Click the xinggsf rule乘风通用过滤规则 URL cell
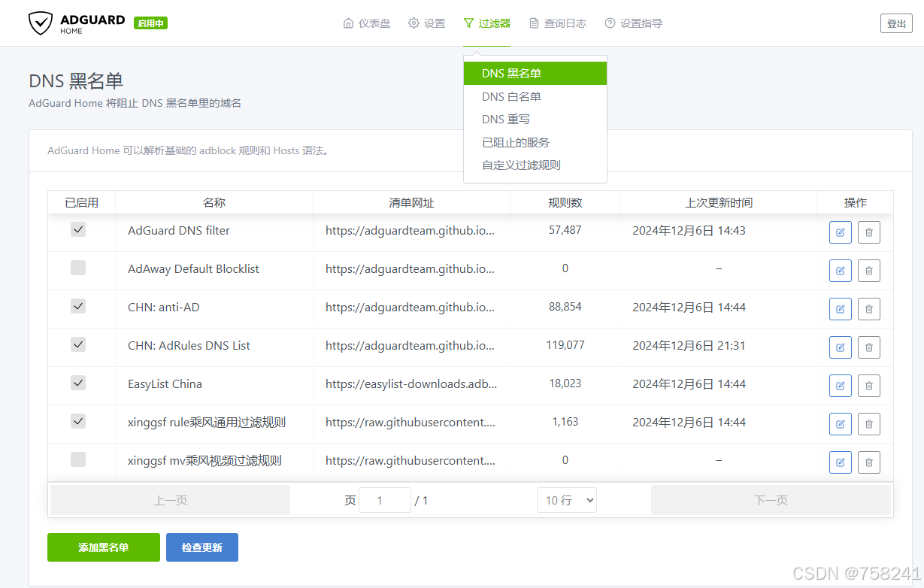 (x=410, y=423)
